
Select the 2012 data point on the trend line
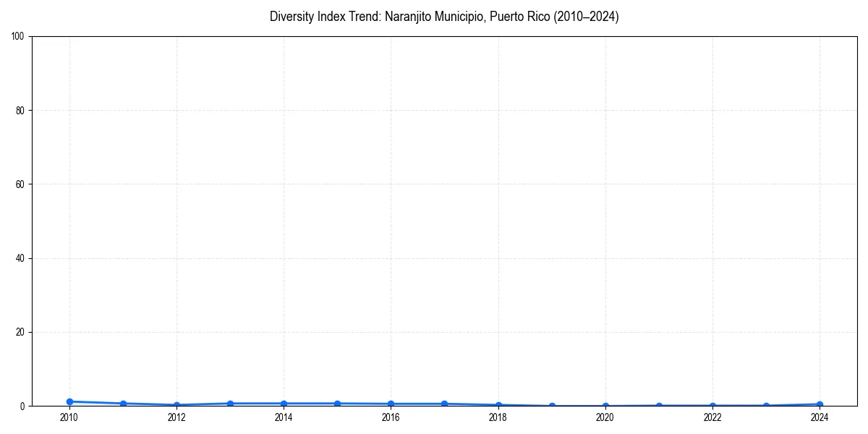pyautogui.click(x=176, y=404)
